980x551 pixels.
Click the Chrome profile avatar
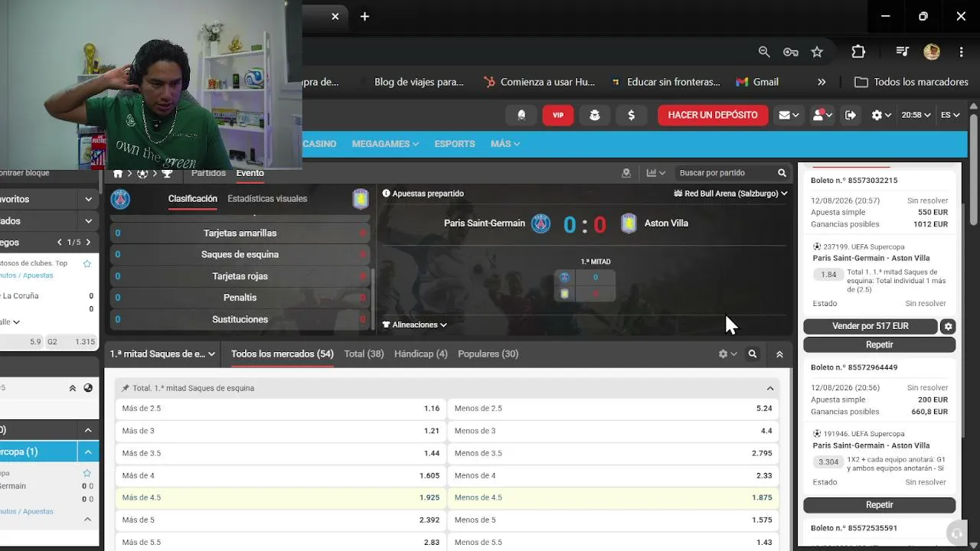pos(932,52)
